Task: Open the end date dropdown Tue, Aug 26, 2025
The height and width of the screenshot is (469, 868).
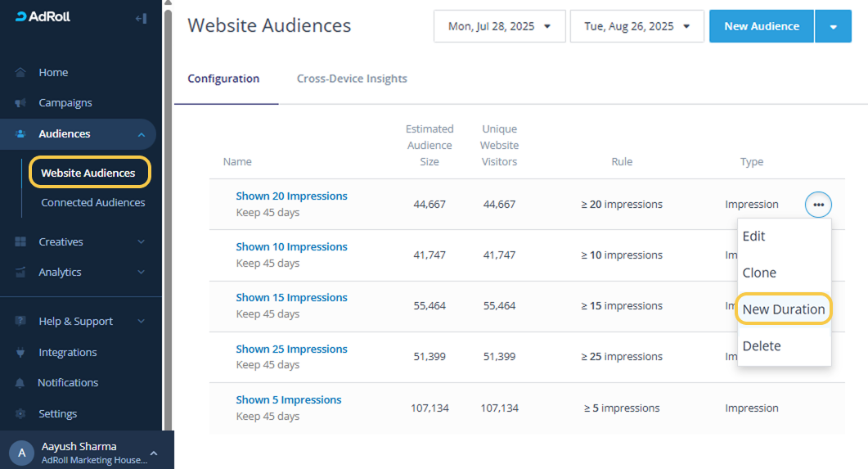Action: pyautogui.click(x=636, y=26)
